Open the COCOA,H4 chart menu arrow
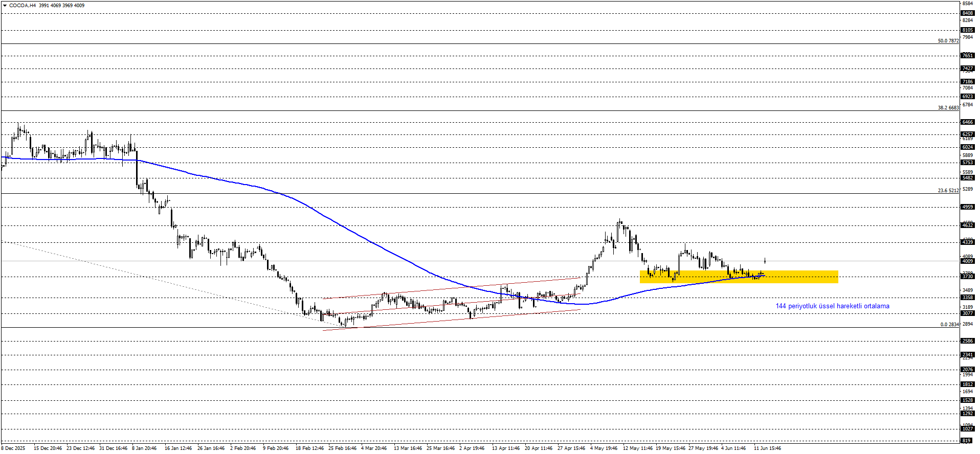Screen dimensions: 980x454 [x=5, y=6]
